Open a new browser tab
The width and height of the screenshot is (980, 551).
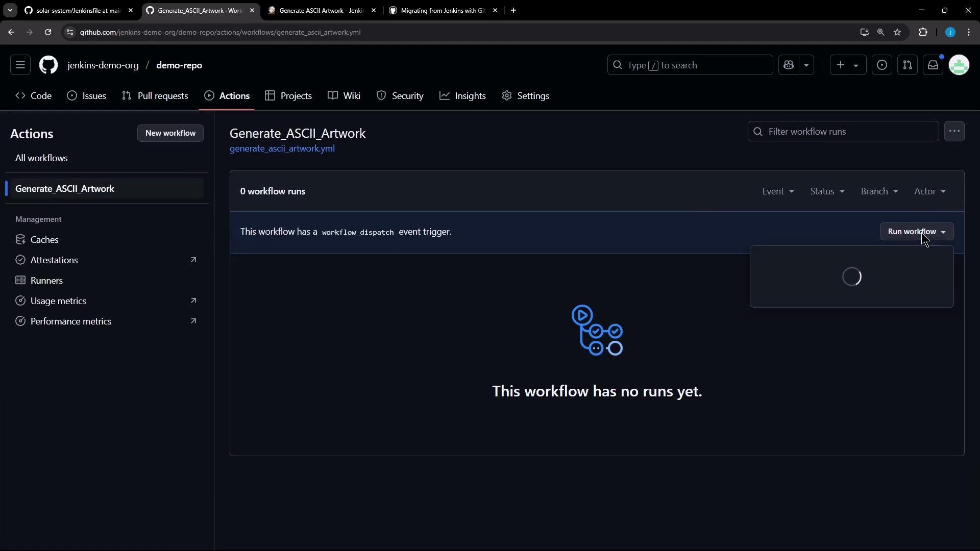513,10
